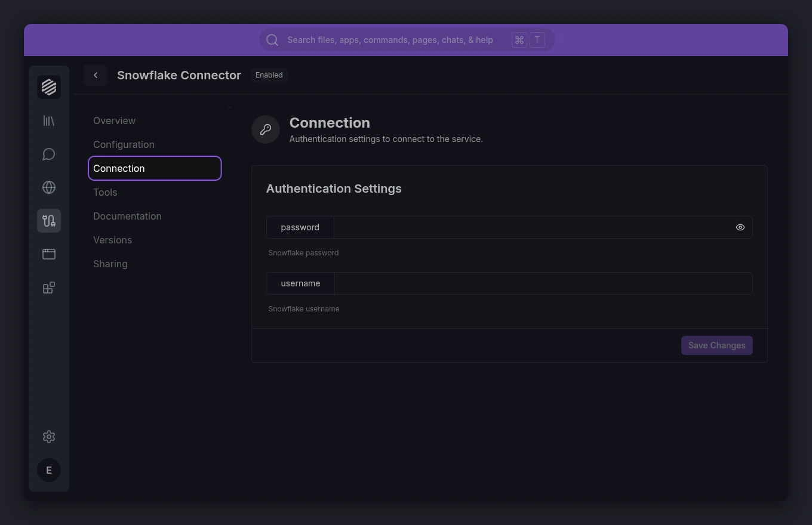Click the 'Snowflake username' helper text
Screen dimensions: 812x525
(x=304, y=309)
